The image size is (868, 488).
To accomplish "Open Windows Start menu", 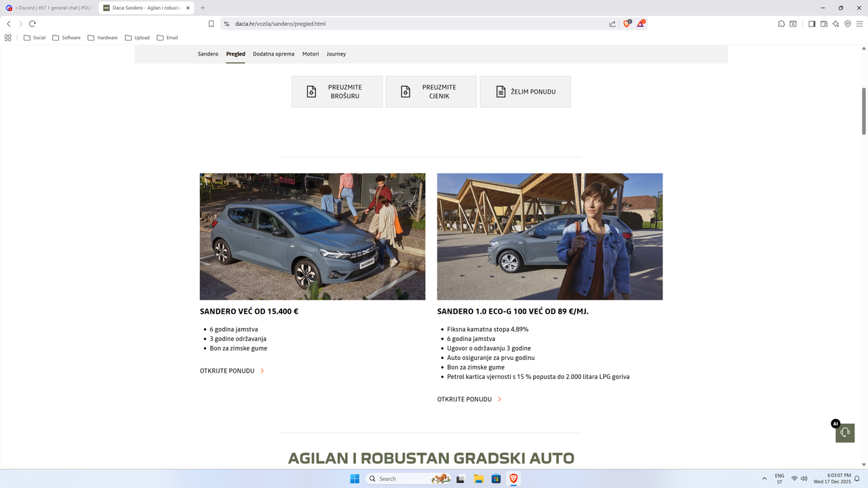I will (355, 479).
